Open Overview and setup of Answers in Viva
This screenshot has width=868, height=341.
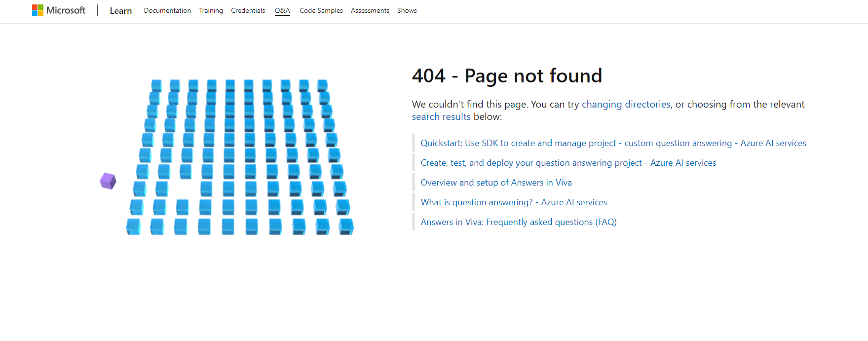coord(496,183)
